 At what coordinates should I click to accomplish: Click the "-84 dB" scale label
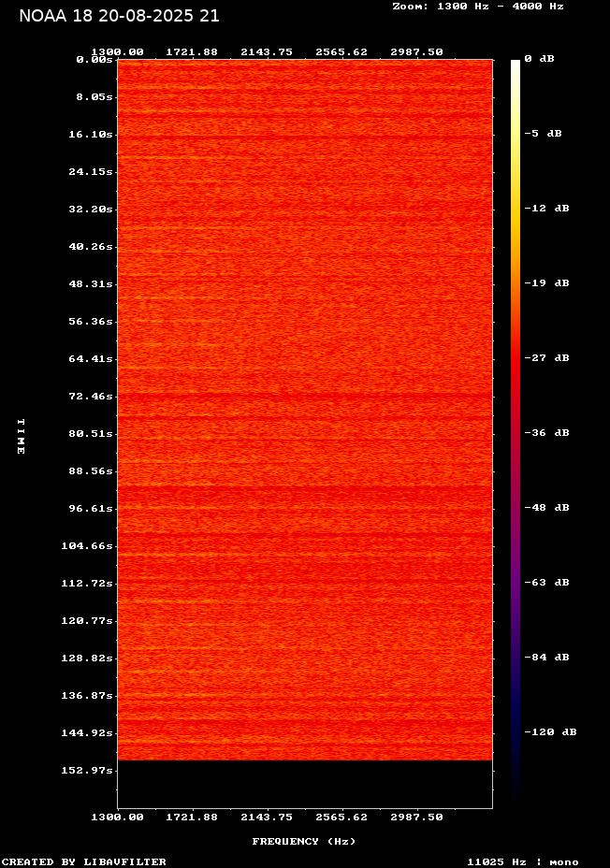547,658
